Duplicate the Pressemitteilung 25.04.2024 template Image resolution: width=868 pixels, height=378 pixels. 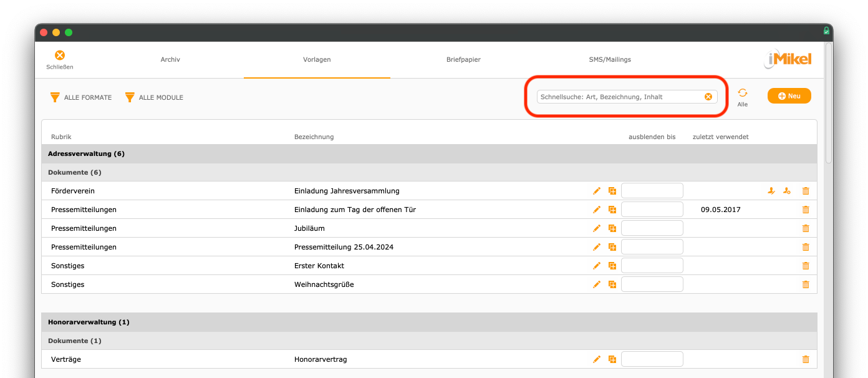(612, 247)
